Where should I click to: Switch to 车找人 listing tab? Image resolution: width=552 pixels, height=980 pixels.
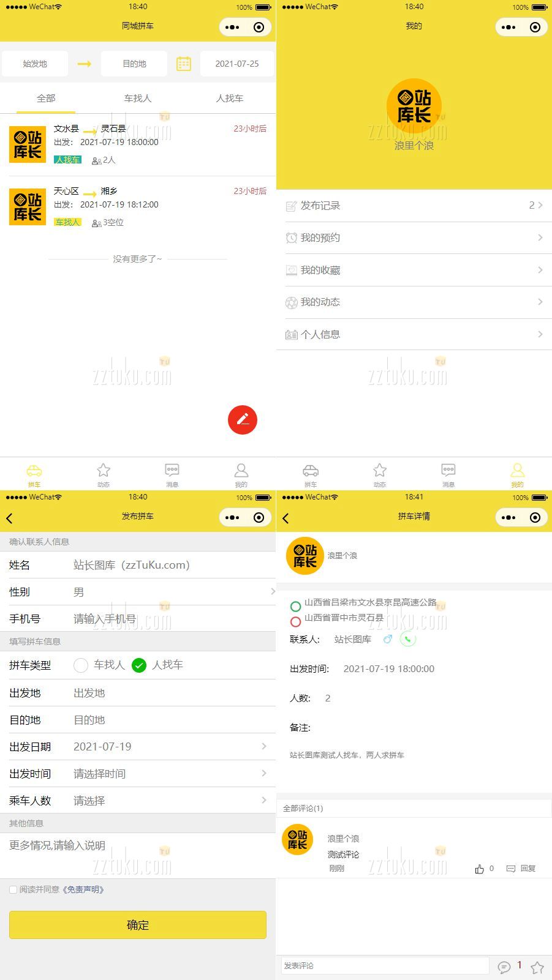(x=138, y=98)
